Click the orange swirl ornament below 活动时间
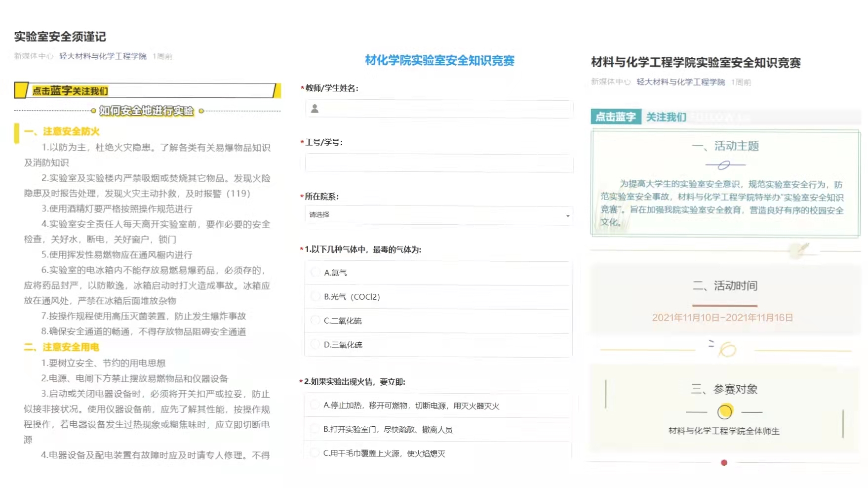868x488 pixels. point(727,349)
